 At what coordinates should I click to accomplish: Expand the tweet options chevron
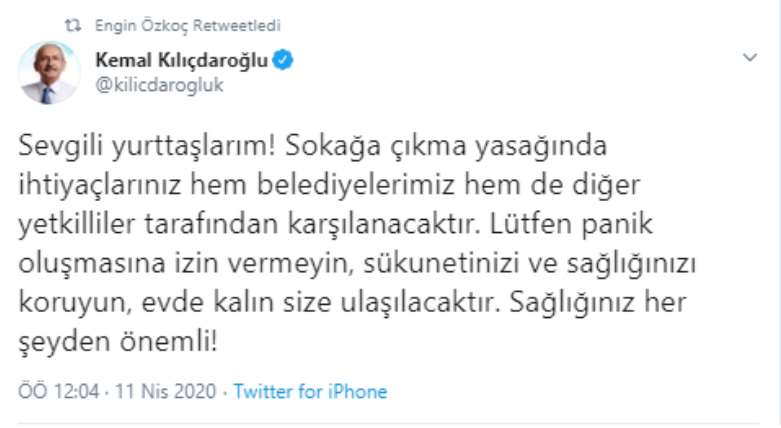click(750, 59)
